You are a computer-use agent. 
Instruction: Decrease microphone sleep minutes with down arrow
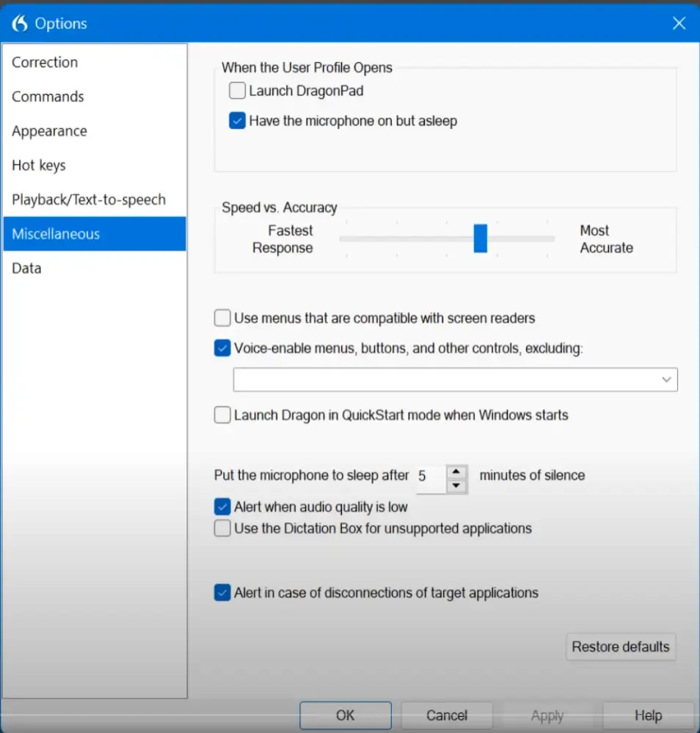point(456,486)
